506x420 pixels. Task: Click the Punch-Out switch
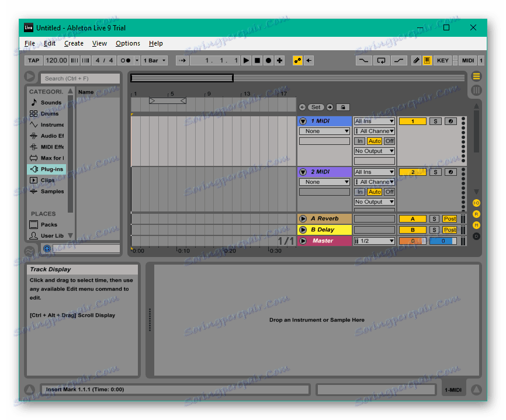click(398, 60)
